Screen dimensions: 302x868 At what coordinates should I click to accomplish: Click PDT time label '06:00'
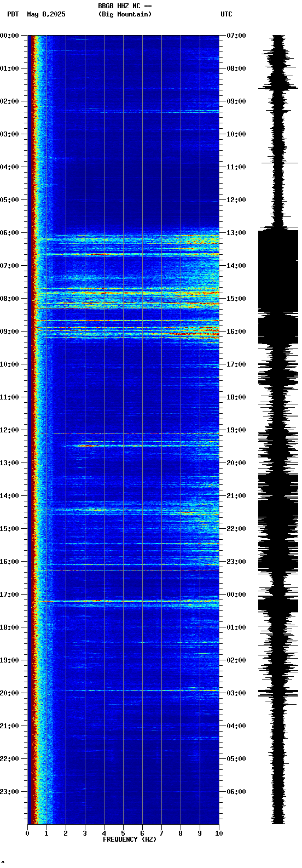(10, 233)
